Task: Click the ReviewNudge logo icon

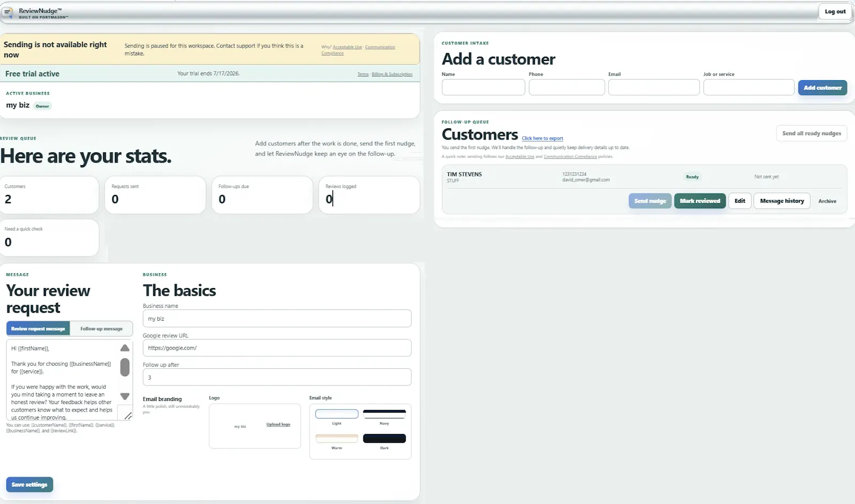Action: tap(7, 12)
